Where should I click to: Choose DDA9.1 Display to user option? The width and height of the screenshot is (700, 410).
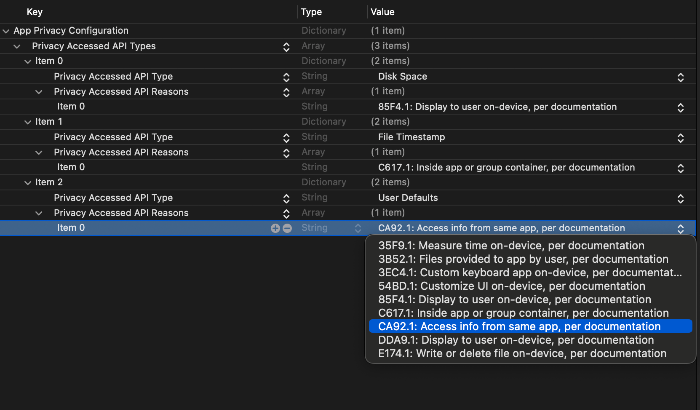[x=530, y=340]
